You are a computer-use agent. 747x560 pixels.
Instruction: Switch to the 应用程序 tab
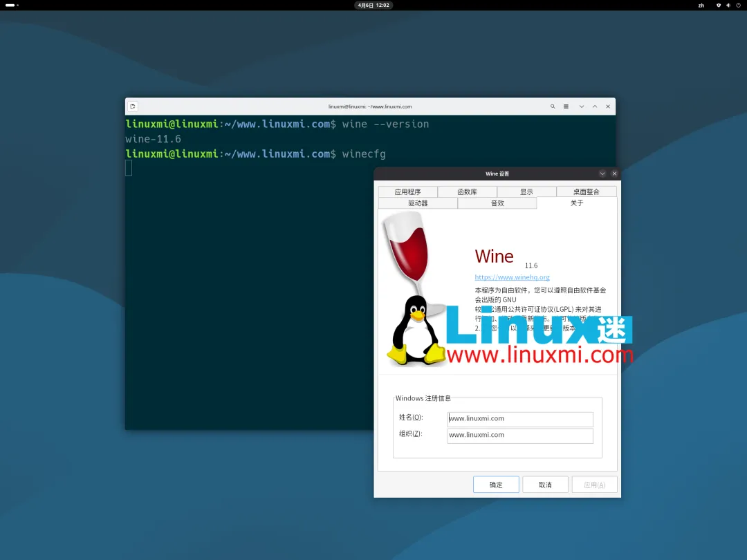pyautogui.click(x=408, y=192)
